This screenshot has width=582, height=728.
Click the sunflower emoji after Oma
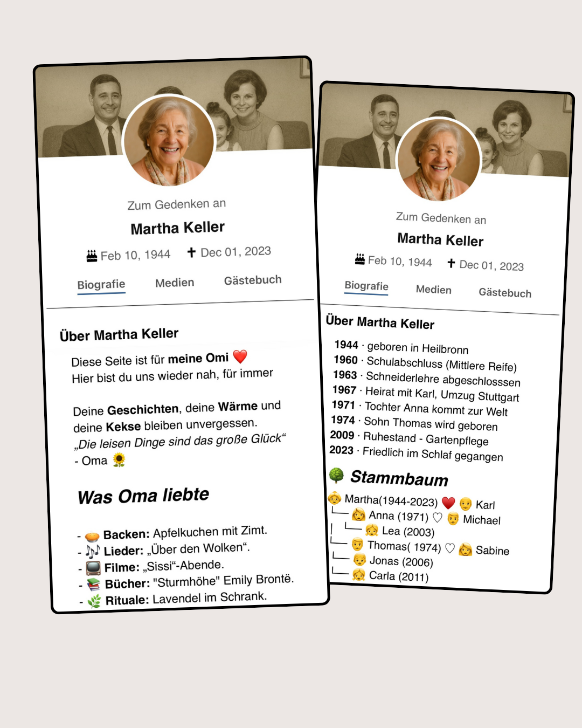pyautogui.click(x=119, y=459)
